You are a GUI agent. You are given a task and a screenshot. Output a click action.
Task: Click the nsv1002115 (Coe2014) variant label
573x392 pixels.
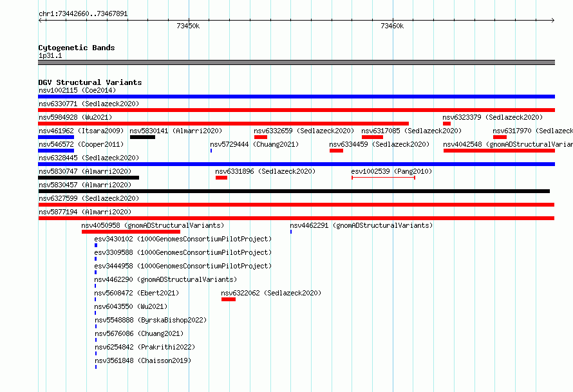click(x=77, y=90)
